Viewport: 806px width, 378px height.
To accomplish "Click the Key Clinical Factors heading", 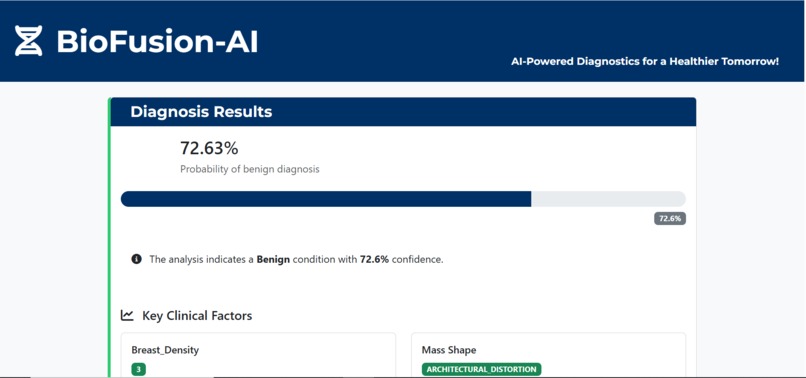I will 197,315.
